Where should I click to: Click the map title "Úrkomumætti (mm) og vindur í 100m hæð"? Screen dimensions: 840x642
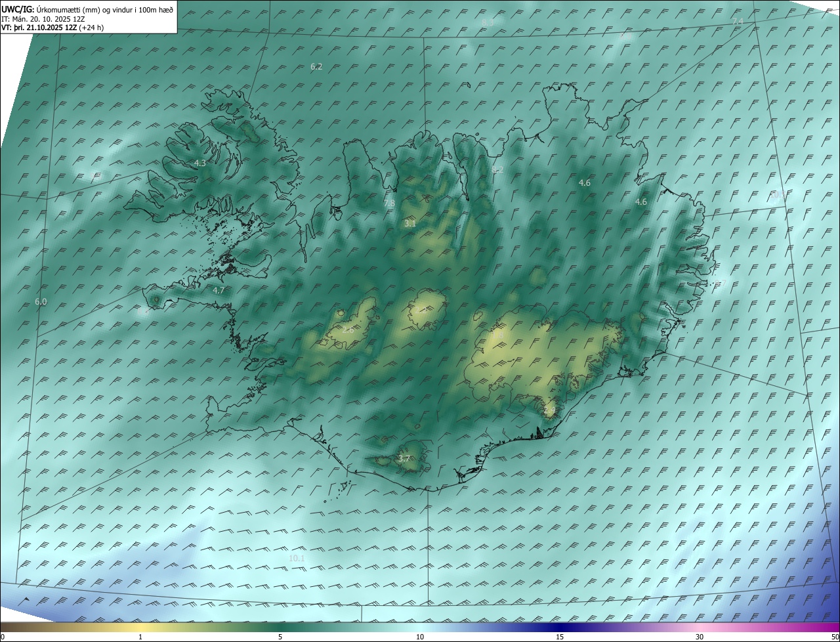pyautogui.click(x=104, y=9)
